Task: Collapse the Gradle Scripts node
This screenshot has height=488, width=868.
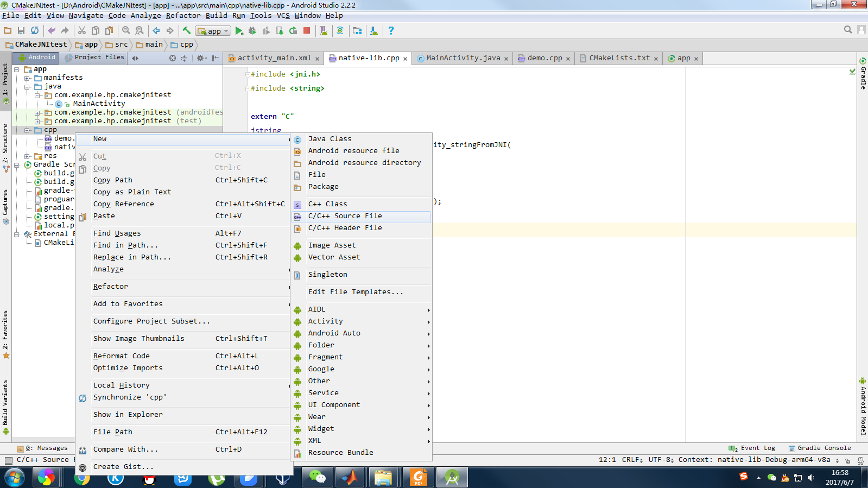Action: pos(17,165)
